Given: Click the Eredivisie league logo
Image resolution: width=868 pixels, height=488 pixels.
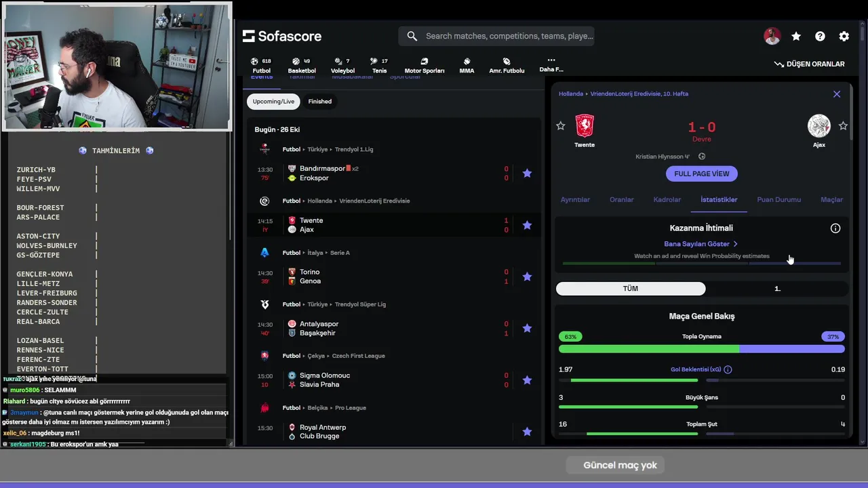Looking at the screenshot, I should click(264, 201).
